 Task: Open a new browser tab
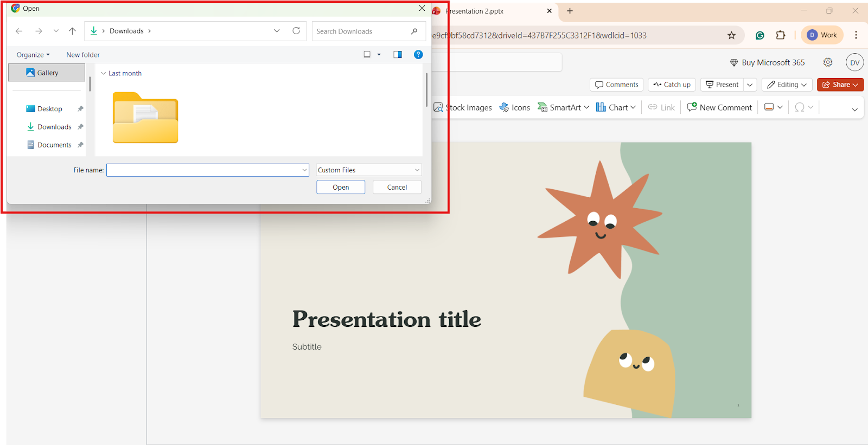pyautogui.click(x=570, y=11)
